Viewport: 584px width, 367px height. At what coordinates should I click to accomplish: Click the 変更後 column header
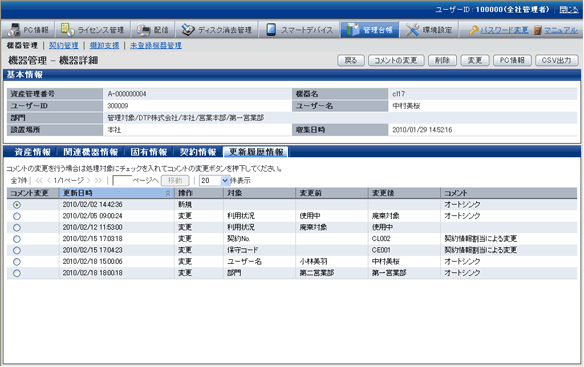pyautogui.click(x=404, y=193)
